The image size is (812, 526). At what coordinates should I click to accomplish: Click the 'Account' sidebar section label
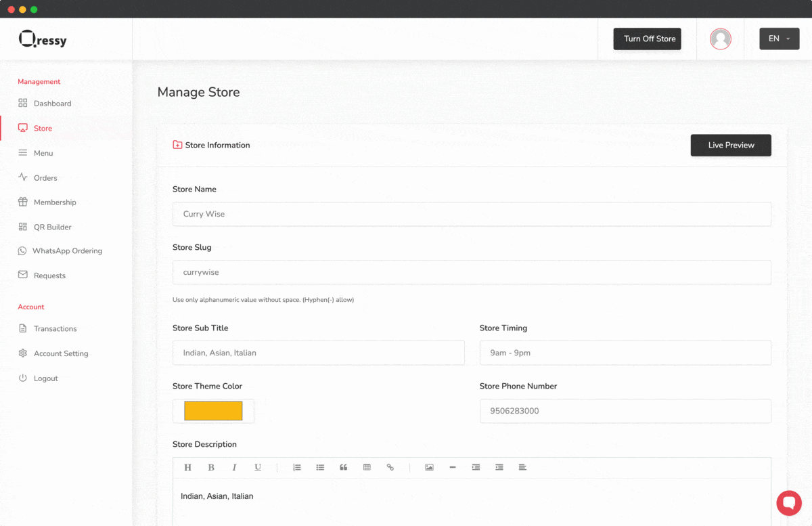[31, 307]
